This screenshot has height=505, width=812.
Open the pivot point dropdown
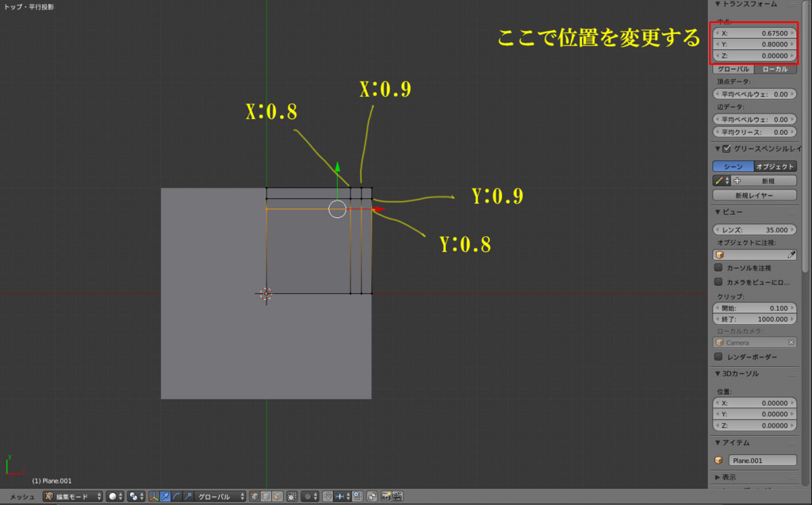click(136, 497)
